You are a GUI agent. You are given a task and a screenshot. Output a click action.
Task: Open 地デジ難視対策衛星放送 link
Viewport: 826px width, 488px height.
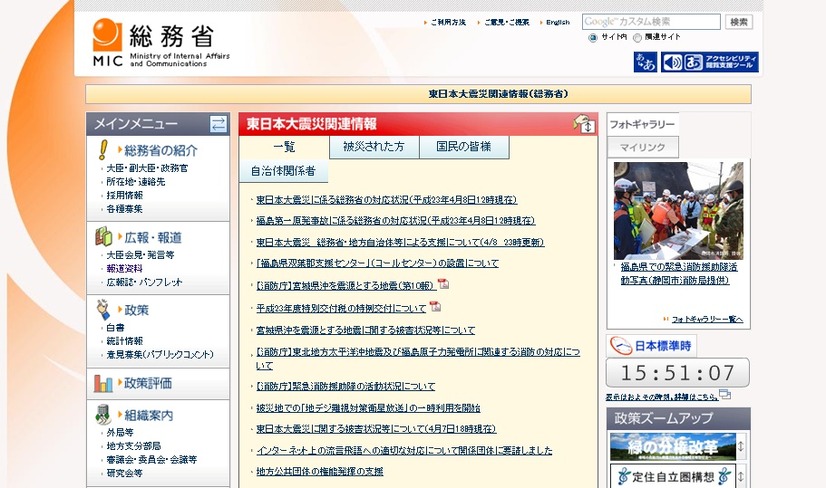click(x=368, y=408)
